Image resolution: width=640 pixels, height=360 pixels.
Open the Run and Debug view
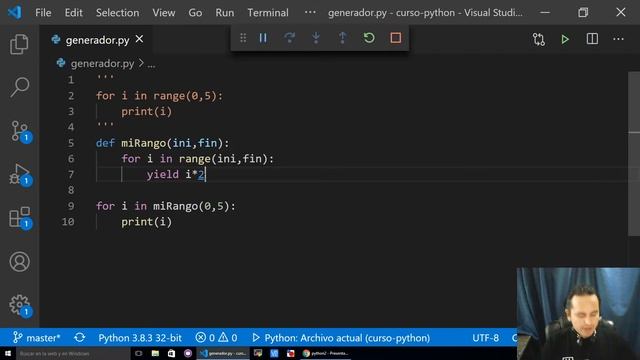pyautogui.click(x=19, y=174)
